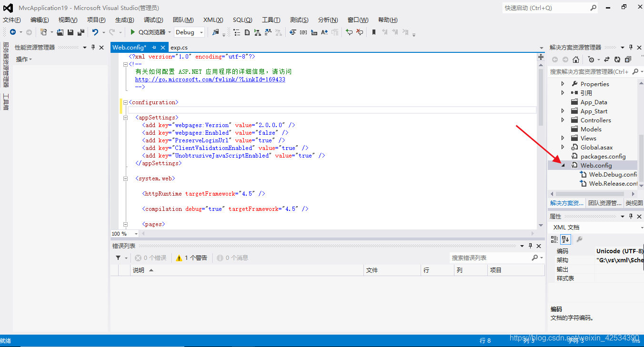This screenshot has height=347, width=644.
Task: Collapse the appSettings element outline
Action: (126, 118)
